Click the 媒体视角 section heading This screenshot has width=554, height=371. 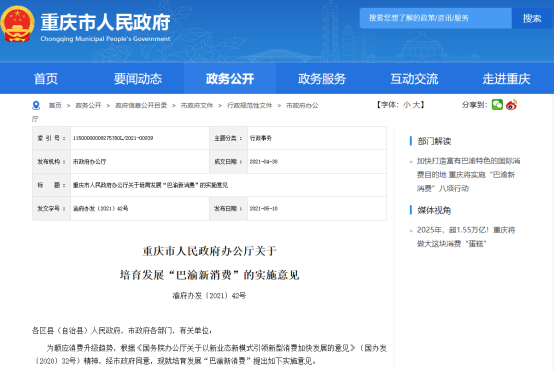434,210
